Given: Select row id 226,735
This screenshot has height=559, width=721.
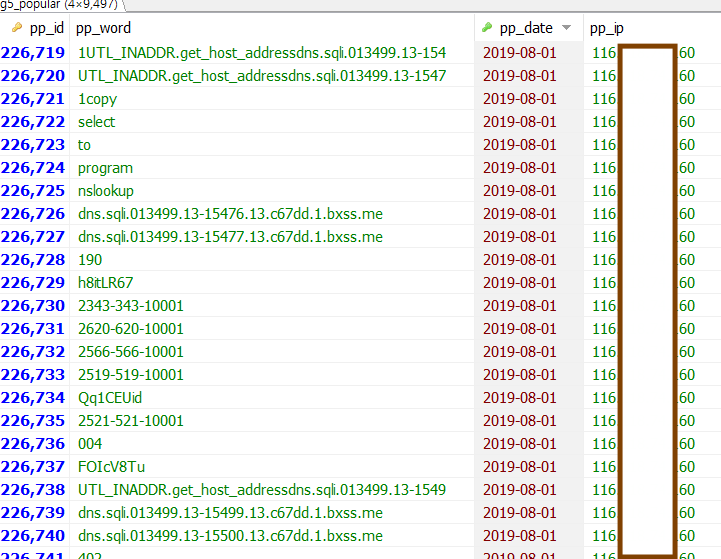Looking at the screenshot, I should click(x=33, y=421).
